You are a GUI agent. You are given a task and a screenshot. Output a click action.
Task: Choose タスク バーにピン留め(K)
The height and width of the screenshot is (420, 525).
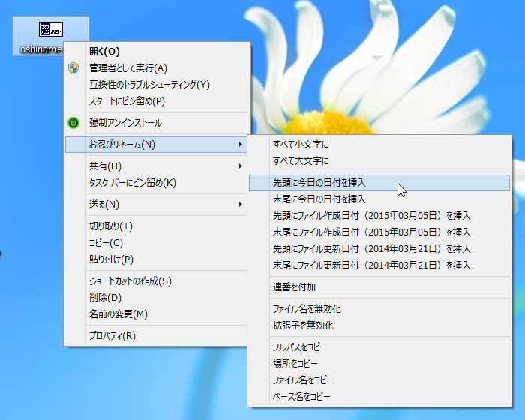coord(157,183)
